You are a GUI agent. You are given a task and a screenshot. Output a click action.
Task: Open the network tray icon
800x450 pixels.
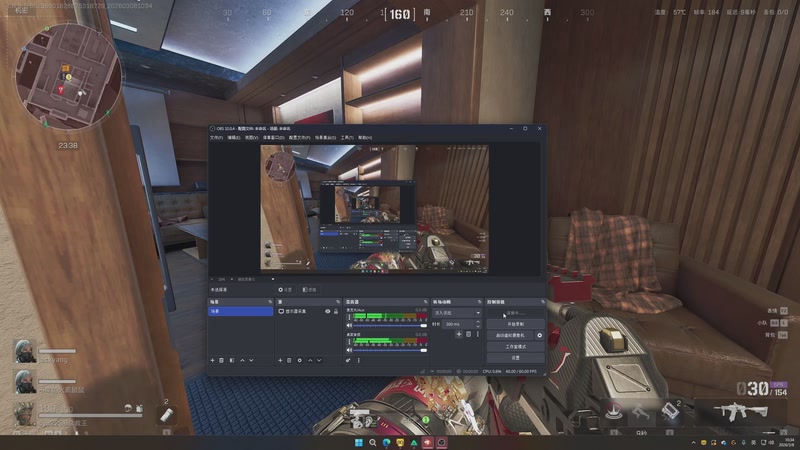point(763,442)
